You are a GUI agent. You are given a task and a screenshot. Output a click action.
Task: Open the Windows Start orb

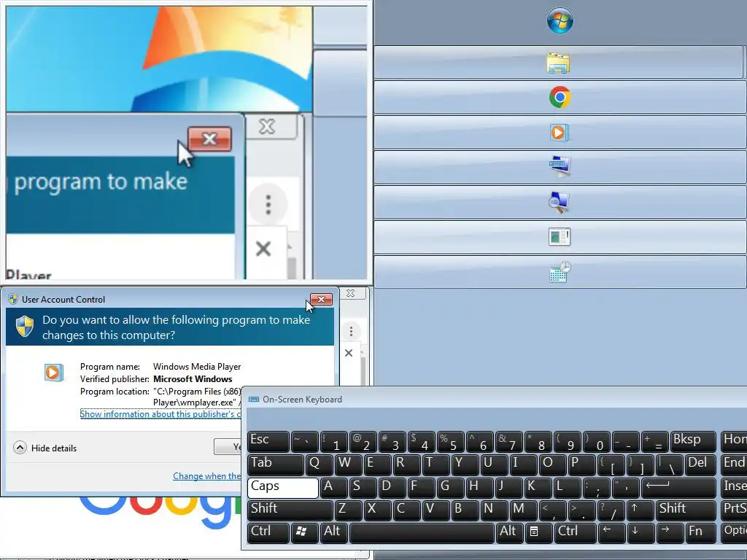(x=560, y=20)
